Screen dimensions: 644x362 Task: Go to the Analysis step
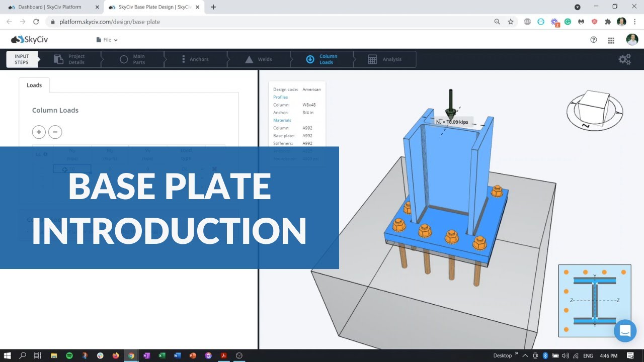point(385,59)
